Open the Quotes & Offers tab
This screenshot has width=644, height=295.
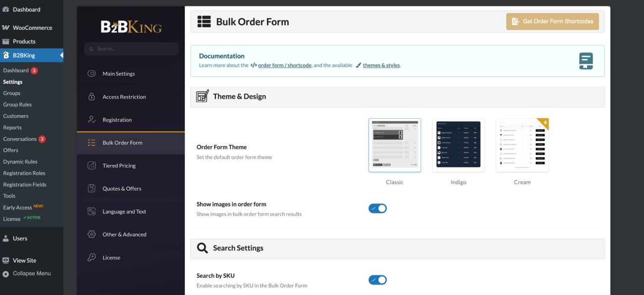coord(131,189)
